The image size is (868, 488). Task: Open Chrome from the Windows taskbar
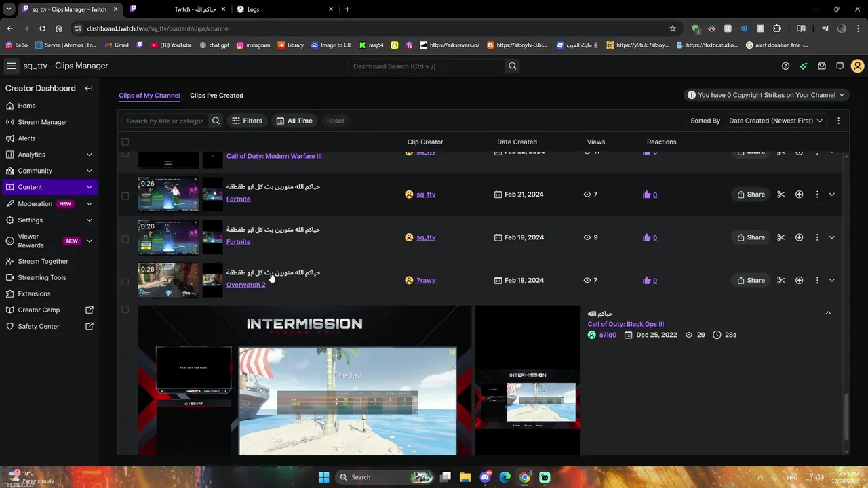pos(525,477)
